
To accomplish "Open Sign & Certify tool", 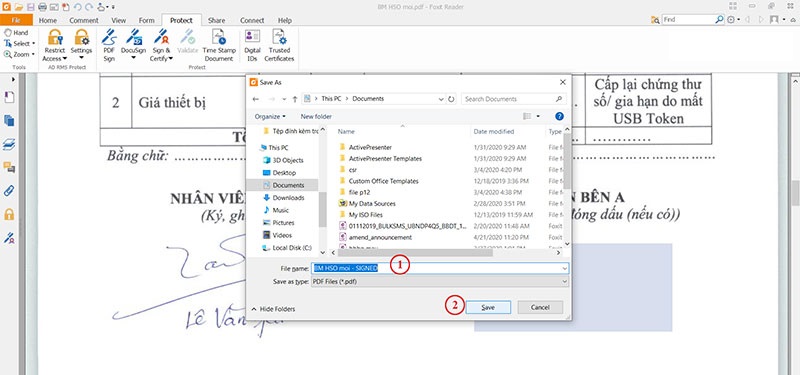I will pyautogui.click(x=161, y=45).
